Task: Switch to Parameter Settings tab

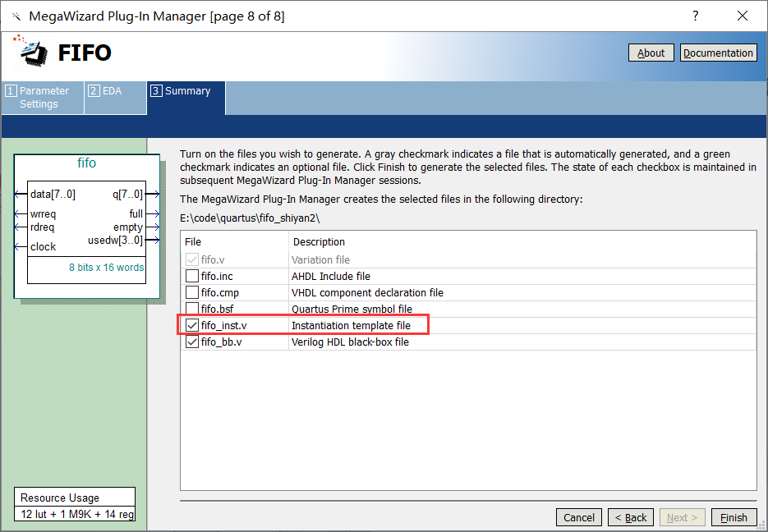Action: [x=43, y=98]
